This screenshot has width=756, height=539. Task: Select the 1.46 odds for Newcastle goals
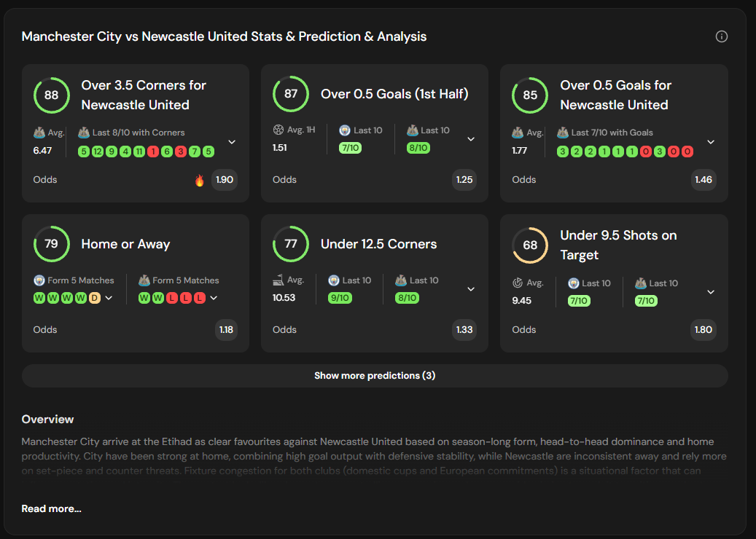pos(704,180)
